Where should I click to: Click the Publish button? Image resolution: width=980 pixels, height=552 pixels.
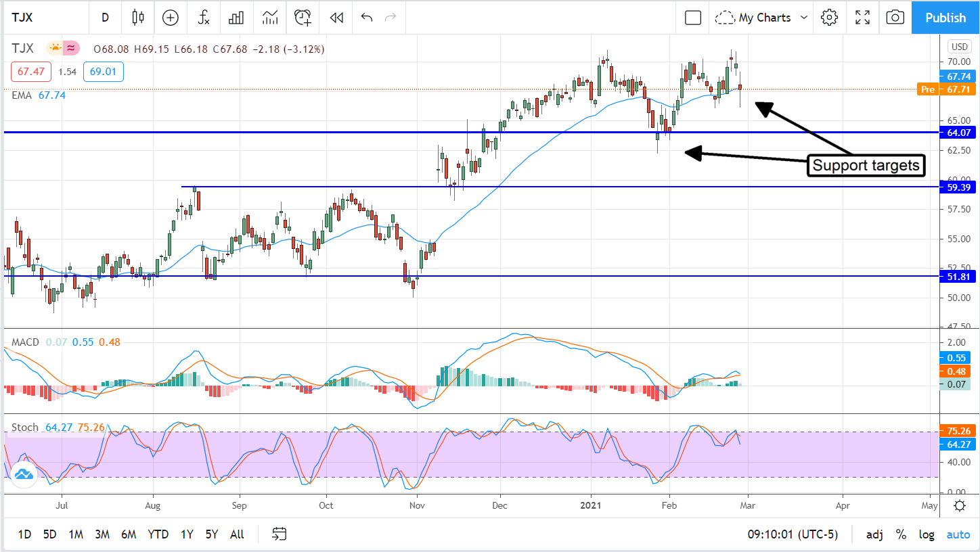[x=945, y=18]
